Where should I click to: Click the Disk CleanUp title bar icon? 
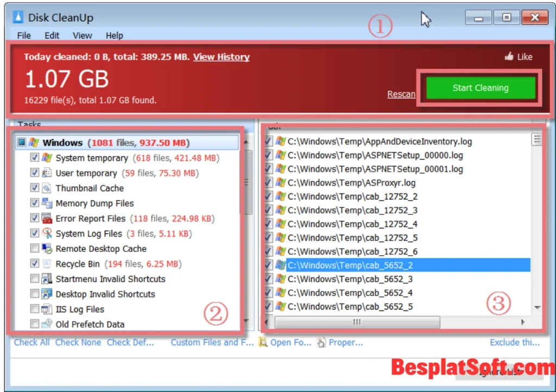[x=17, y=17]
